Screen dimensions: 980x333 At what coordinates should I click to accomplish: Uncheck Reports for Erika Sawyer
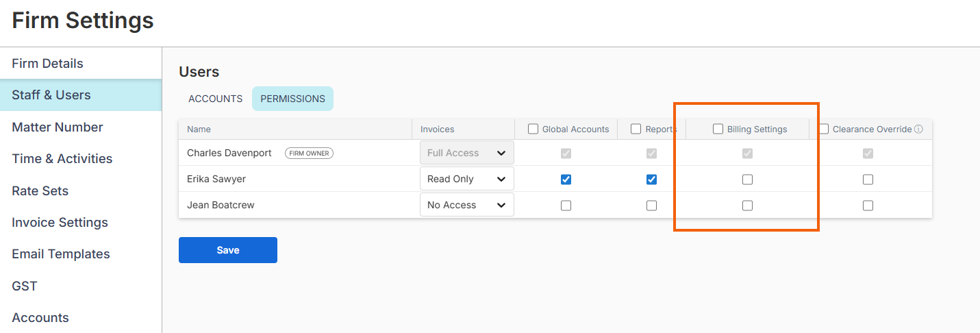(651, 180)
